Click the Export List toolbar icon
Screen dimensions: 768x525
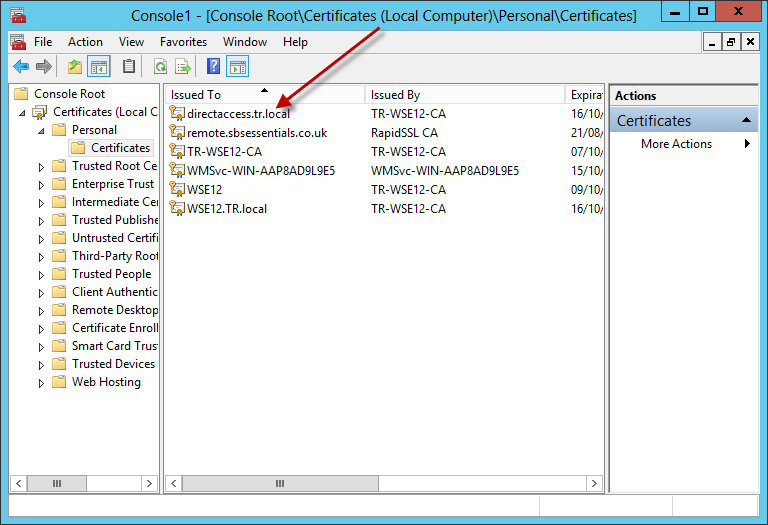coord(183,67)
